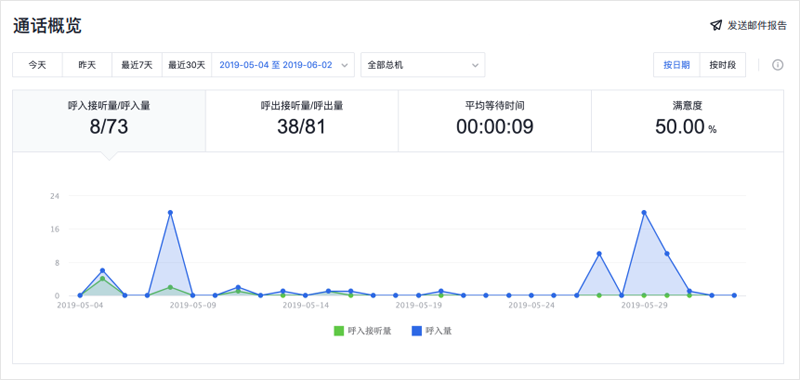
Task: Select the 今天 filter
Action: click(x=37, y=65)
